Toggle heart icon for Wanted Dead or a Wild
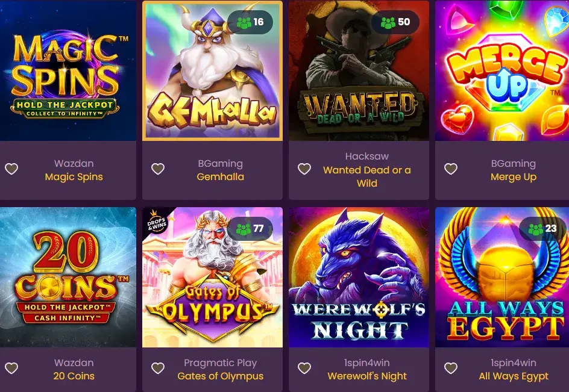The width and height of the screenshot is (569, 392). tap(304, 169)
